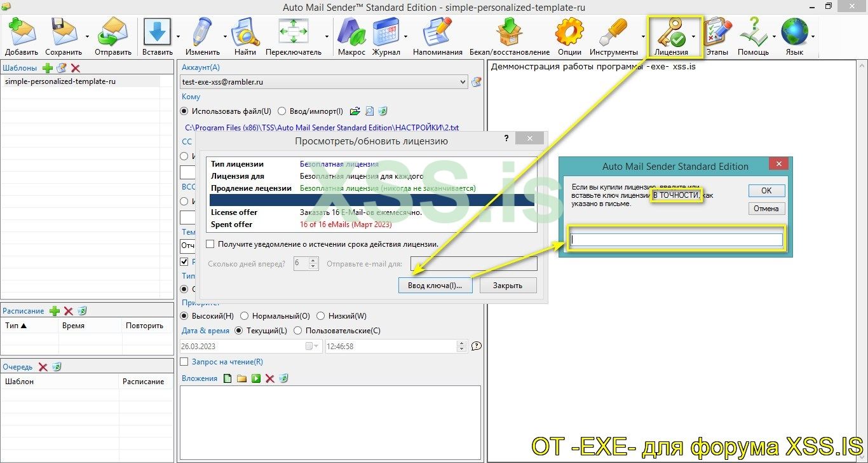Open Напоминания from the toolbar
The width and height of the screenshot is (868, 463).
pos(437,32)
